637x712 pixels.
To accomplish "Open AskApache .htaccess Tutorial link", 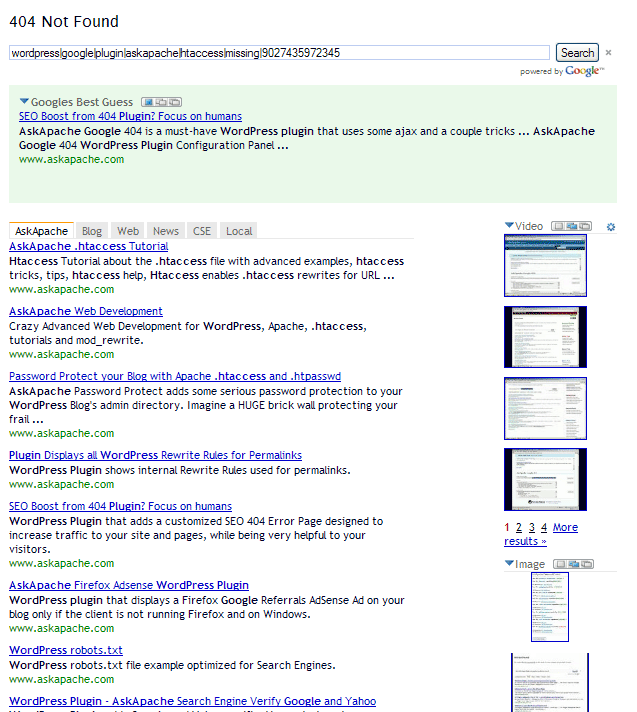I will pos(89,246).
